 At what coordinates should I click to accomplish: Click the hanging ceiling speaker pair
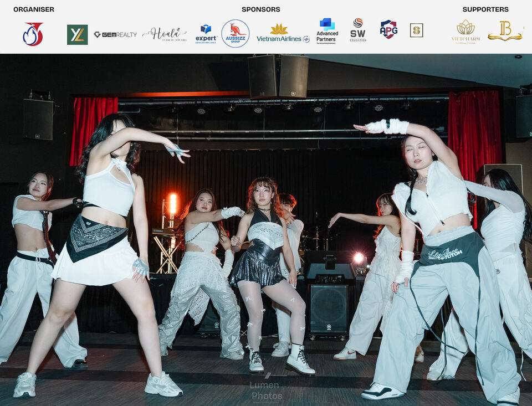tap(278, 76)
